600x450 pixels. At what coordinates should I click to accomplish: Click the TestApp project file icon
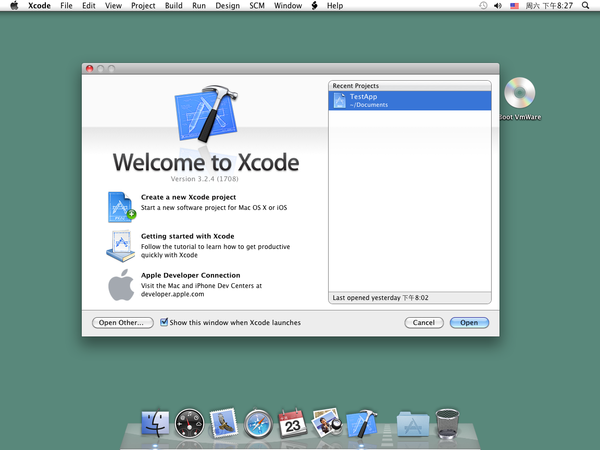(x=339, y=101)
